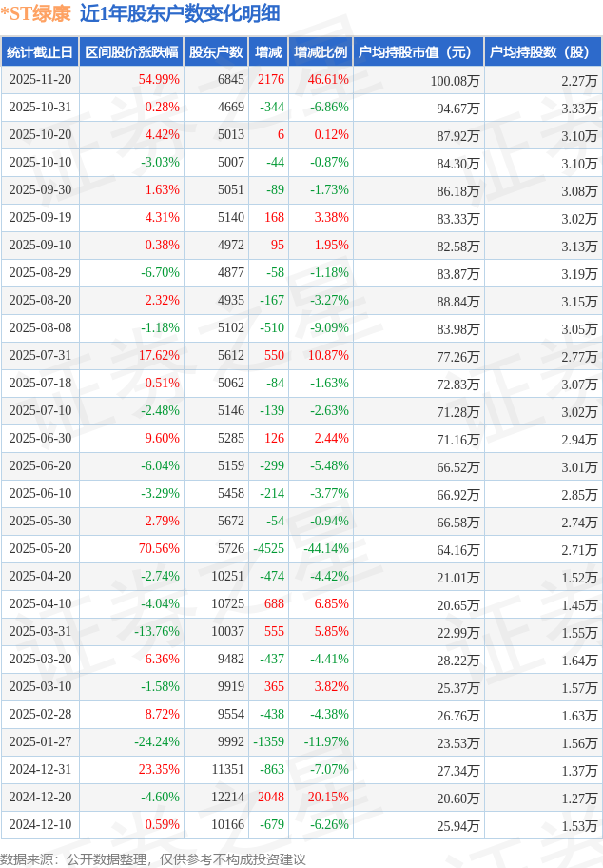Select the 增减比例 column header
603x868 pixels.
321,52
